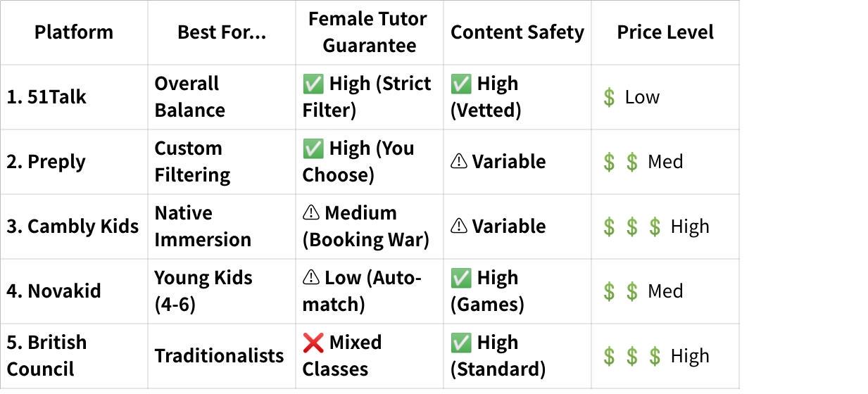This screenshot has width=868, height=394.
Task: Click the green checkmark beside High (Standard)
Action: click(460, 343)
